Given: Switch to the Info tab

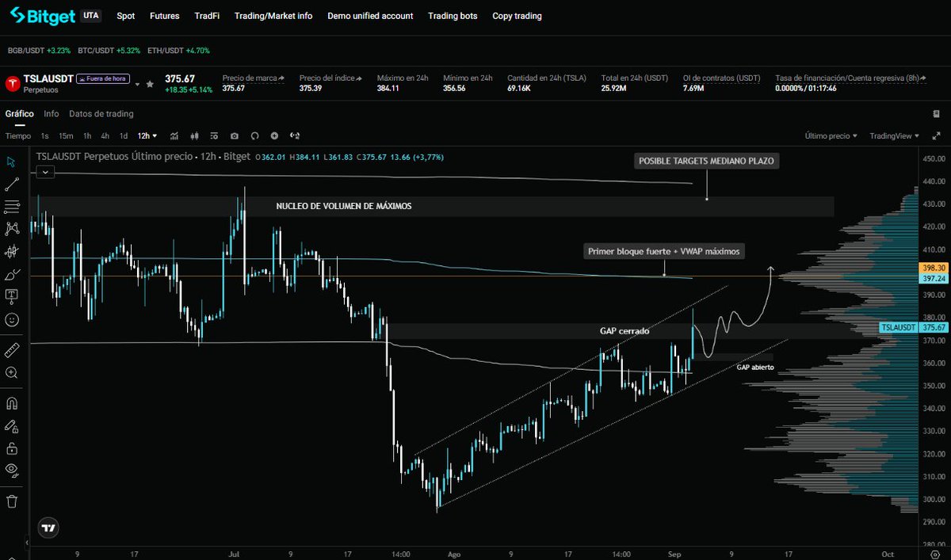Looking at the screenshot, I should pos(52,114).
